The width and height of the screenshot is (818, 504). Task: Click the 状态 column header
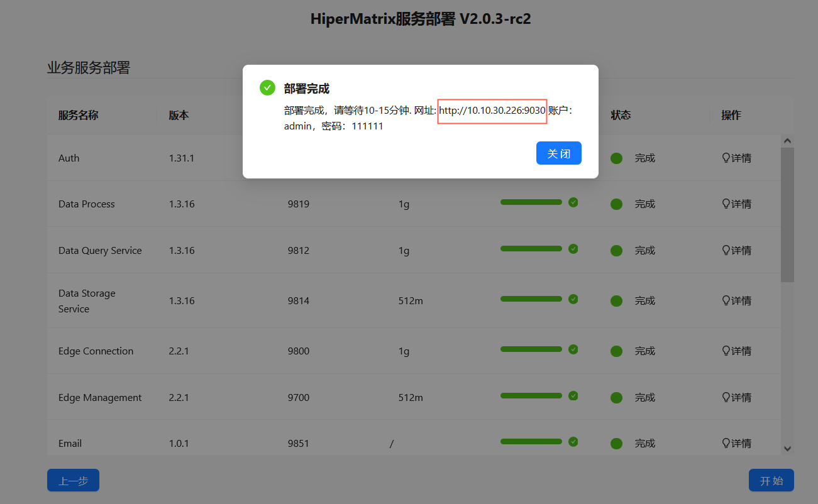621,116
